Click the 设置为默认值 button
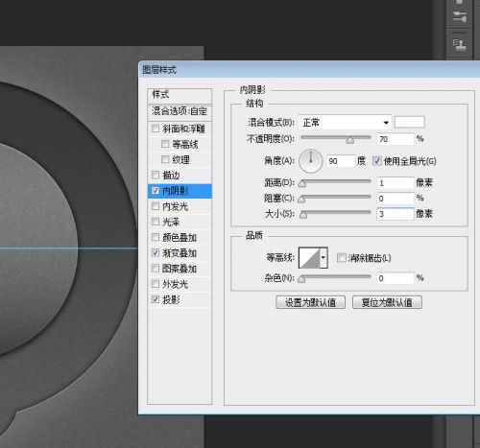This screenshot has width=480, height=448. click(x=310, y=302)
